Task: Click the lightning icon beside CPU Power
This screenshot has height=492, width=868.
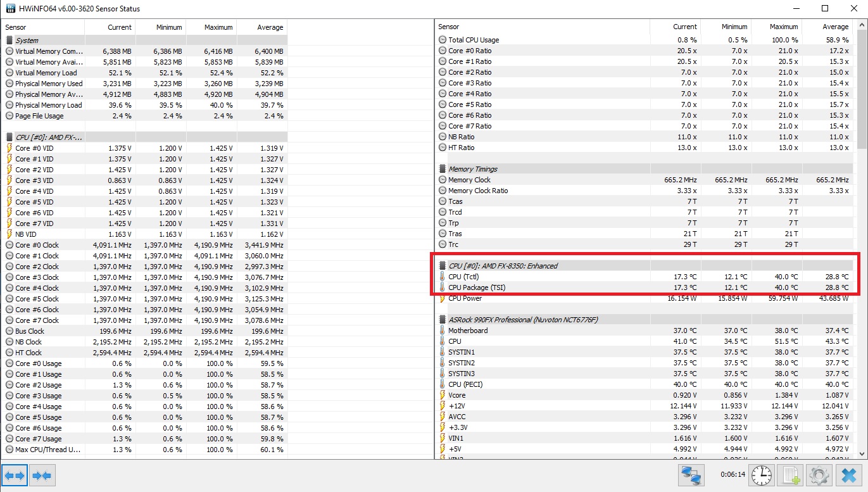Action: click(x=442, y=298)
